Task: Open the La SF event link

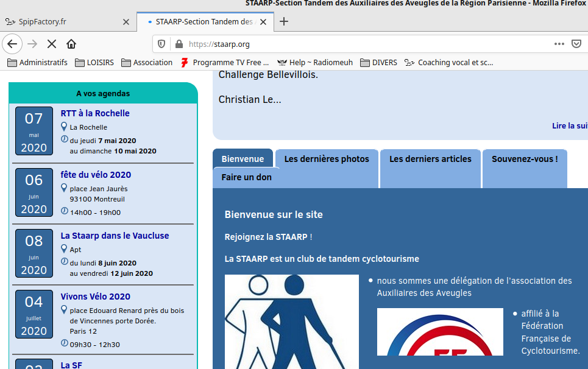Action: [x=71, y=365]
